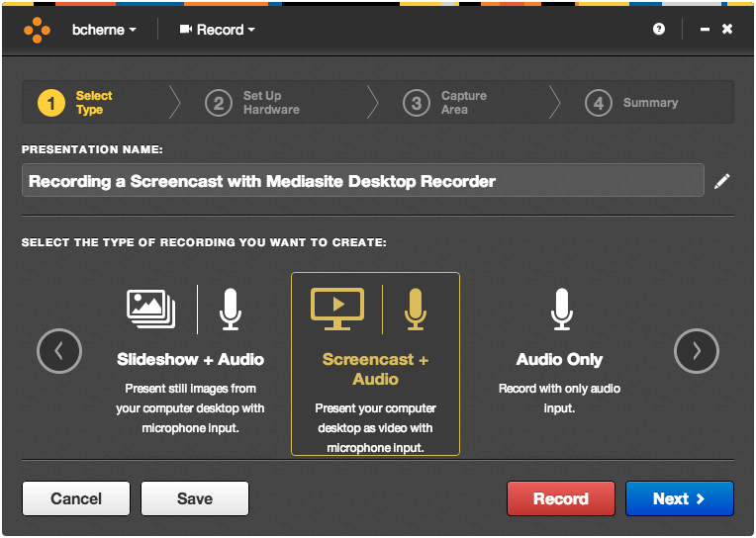Go to step 2 Set Up Hardware
Image resolution: width=756 pixels, height=538 pixels.
(252, 103)
